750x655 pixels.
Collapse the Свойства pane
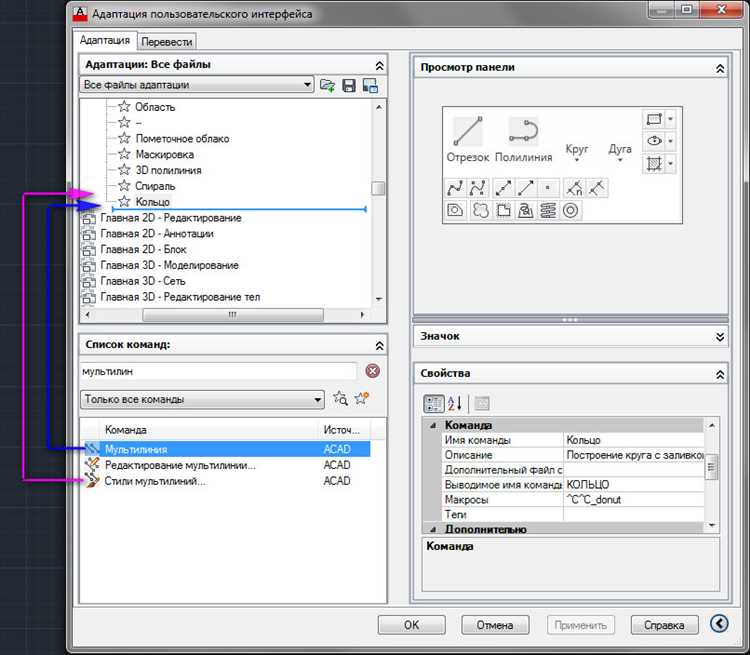tap(720, 375)
